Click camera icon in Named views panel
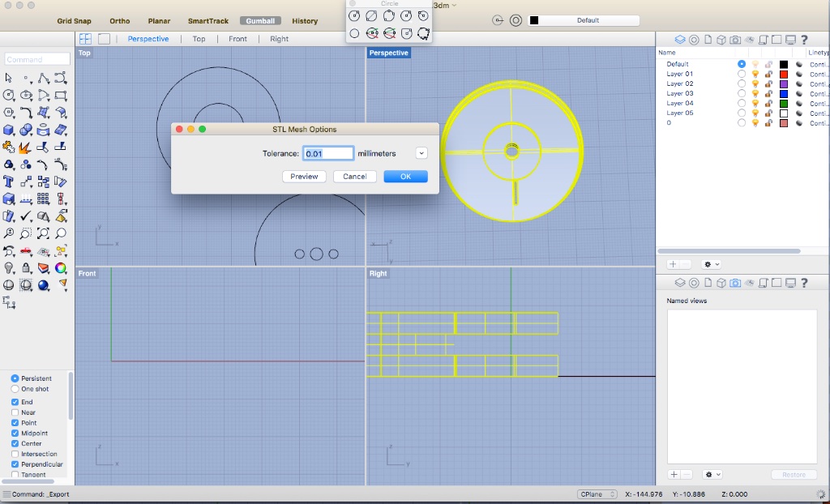 (x=735, y=284)
